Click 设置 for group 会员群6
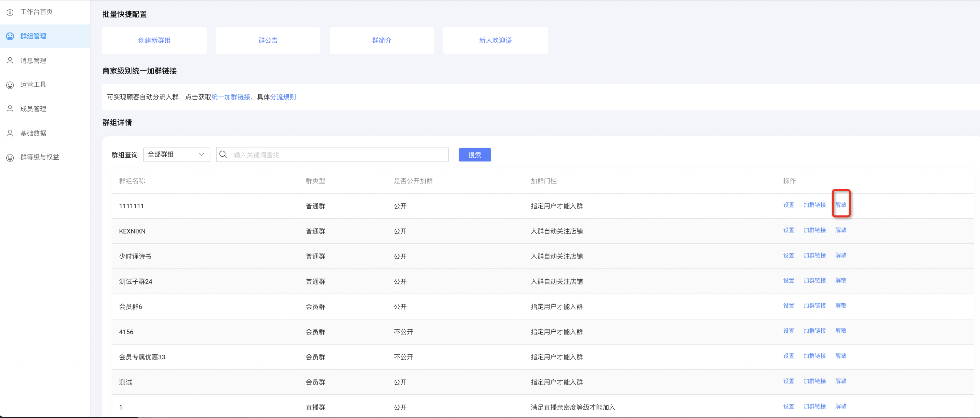The image size is (980, 418). pyautogui.click(x=788, y=306)
